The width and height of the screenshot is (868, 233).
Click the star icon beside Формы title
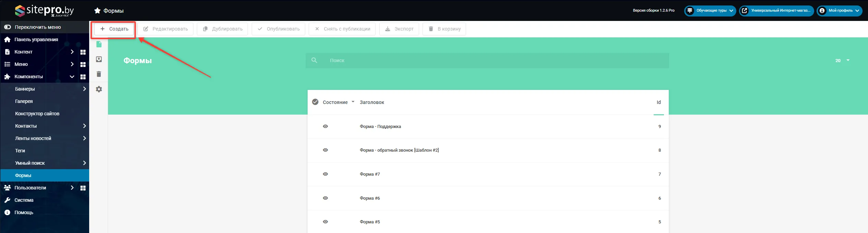point(97,11)
